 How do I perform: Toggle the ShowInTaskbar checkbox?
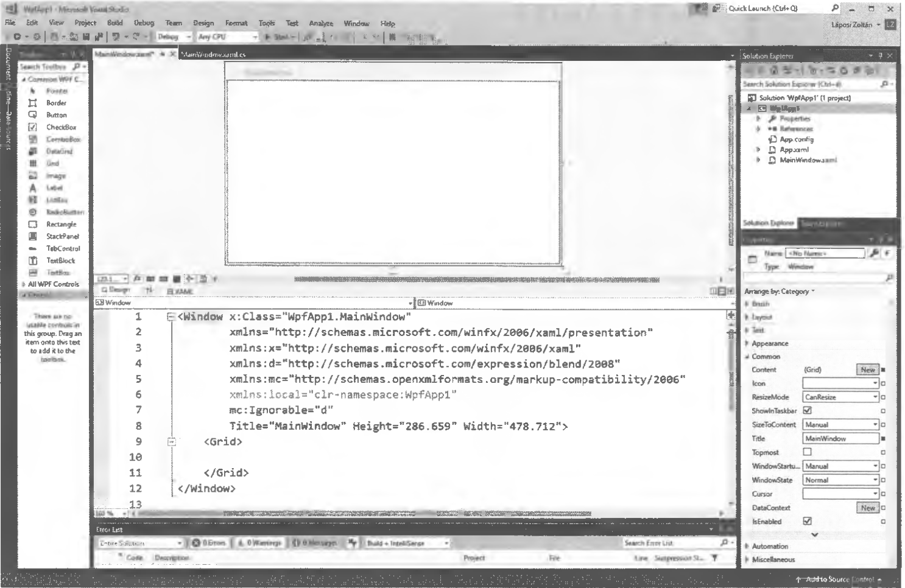pyautogui.click(x=808, y=411)
